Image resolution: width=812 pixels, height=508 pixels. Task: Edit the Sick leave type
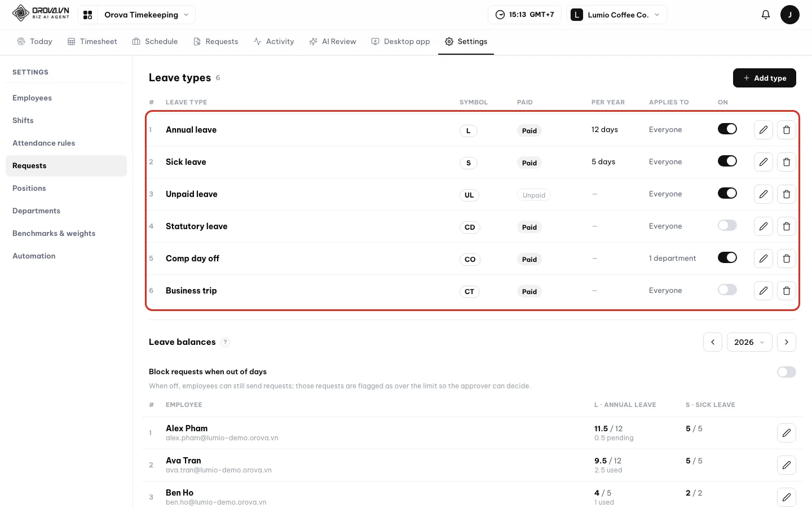pos(764,162)
